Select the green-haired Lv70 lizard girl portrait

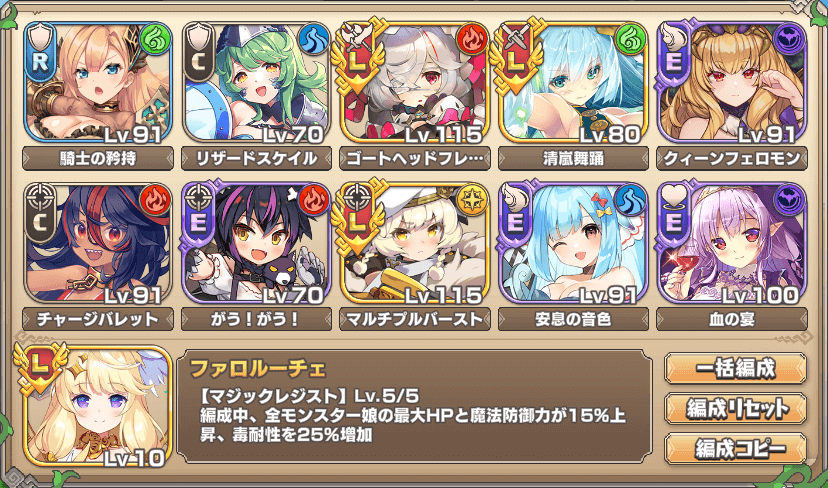pyautogui.click(x=257, y=83)
